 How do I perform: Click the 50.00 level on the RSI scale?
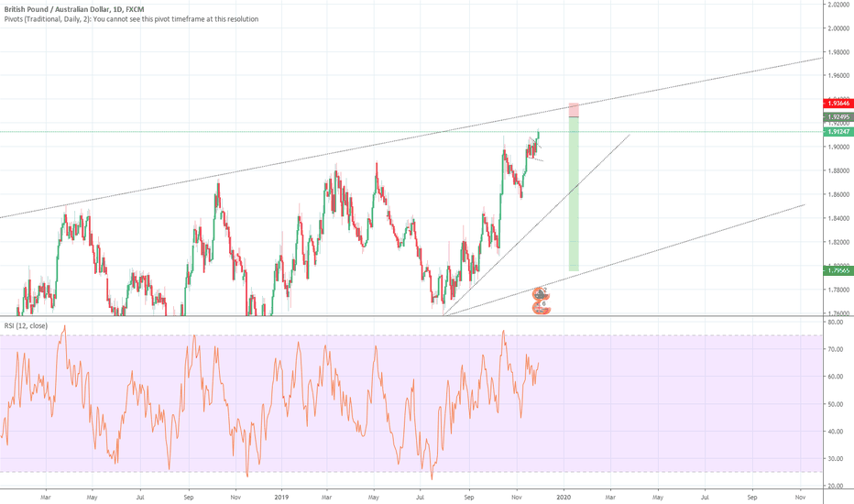[x=835, y=404]
